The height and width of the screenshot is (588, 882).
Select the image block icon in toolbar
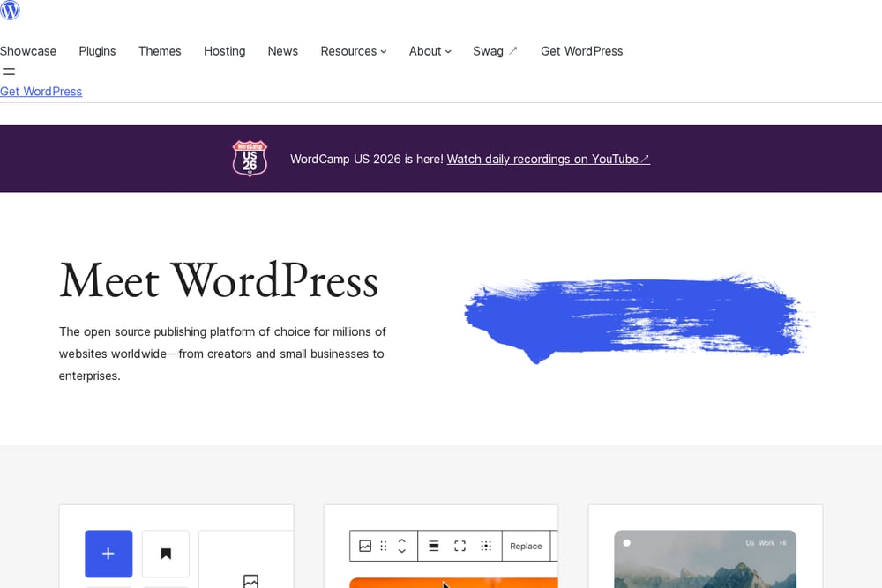[x=365, y=546]
